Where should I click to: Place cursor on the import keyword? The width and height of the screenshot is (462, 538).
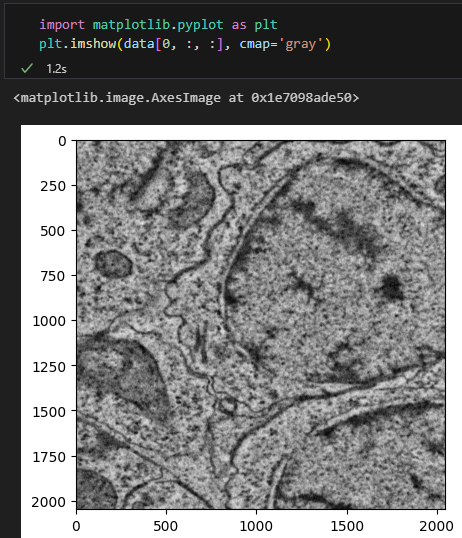pyautogui.click(x=62, y=25)
